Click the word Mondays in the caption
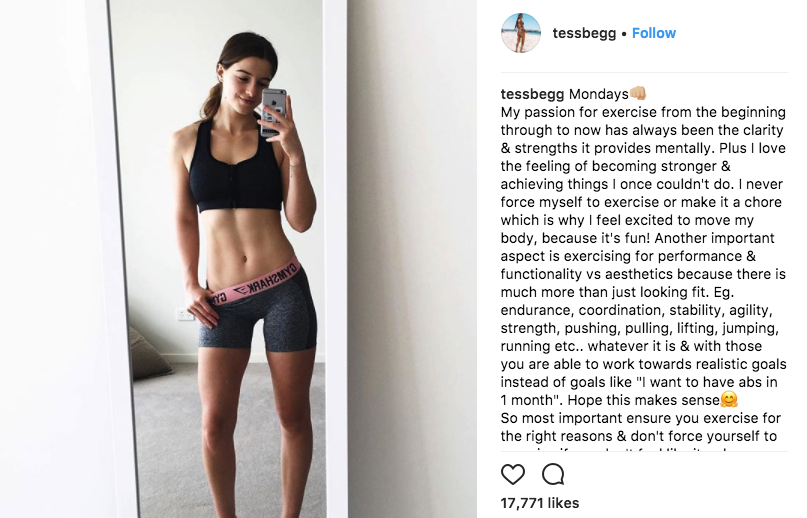 tap(599, 94)
